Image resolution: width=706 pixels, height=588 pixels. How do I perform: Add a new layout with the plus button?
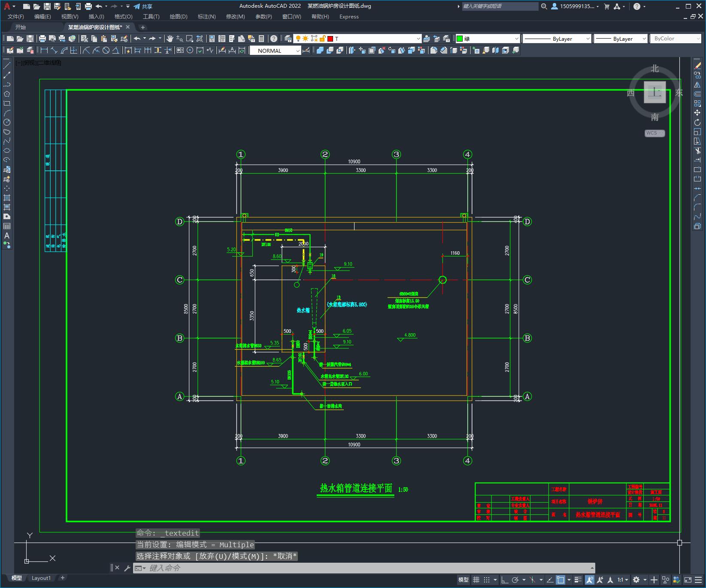pyautogui.click(x=63, y=578)
